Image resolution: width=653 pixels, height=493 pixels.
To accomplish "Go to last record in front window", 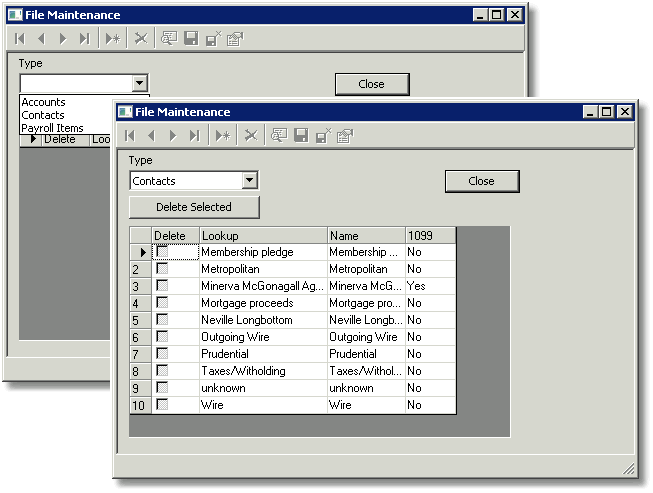I will click(194, 136).
